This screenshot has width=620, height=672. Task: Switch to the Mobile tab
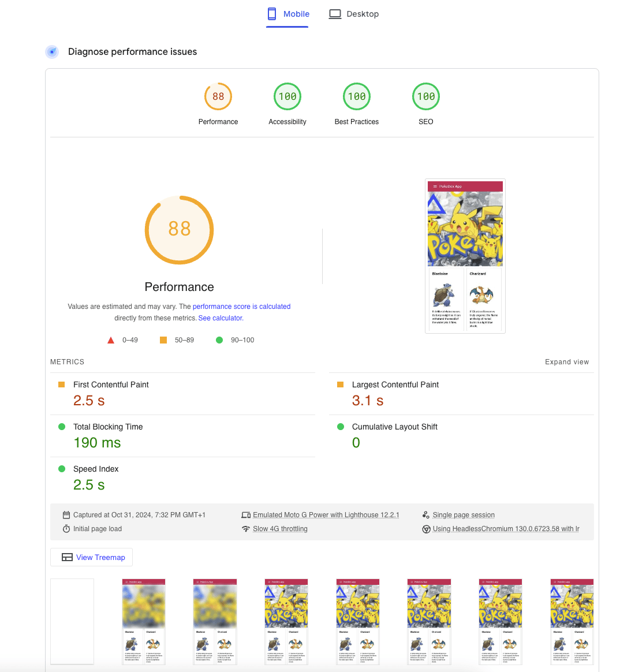[287, 14]
